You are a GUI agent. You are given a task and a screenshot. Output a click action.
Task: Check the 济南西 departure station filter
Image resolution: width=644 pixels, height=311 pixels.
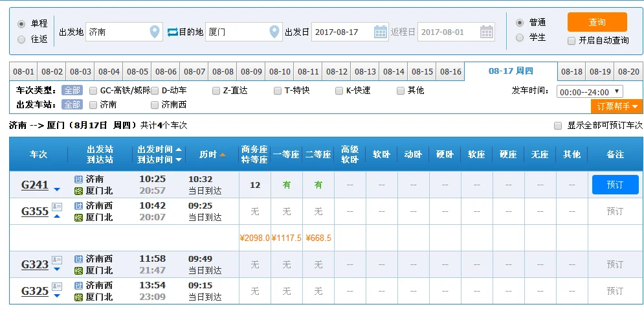155,106
